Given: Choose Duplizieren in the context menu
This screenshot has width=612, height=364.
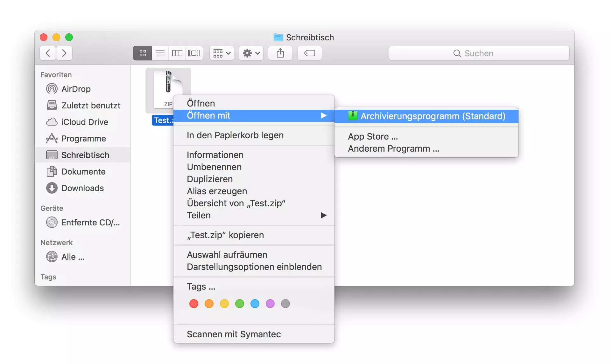Looking at the screenshot, I should click(x=254, y=179).
